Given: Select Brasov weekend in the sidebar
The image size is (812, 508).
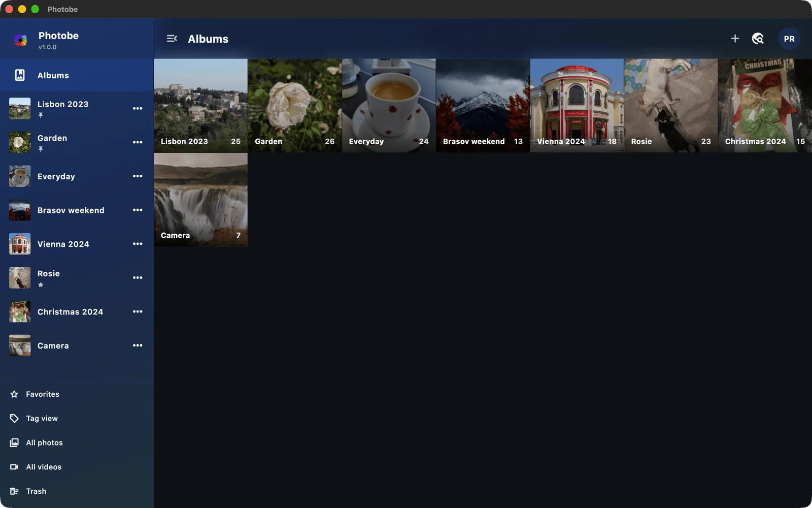Looking at the screenshot, I should pyautogui.click(x=77, y=210).
